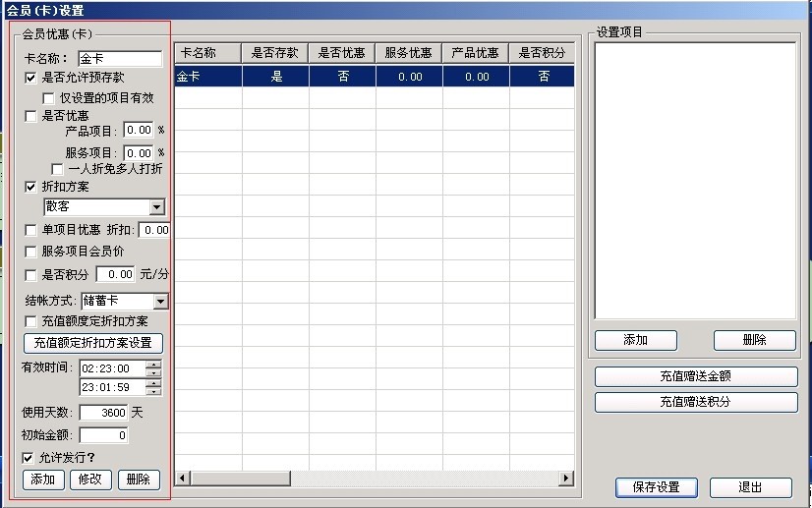Screen dimensions: 812x508
Task: Enable 仅设置的项目有效 checkbox
Action: [48, 98]
